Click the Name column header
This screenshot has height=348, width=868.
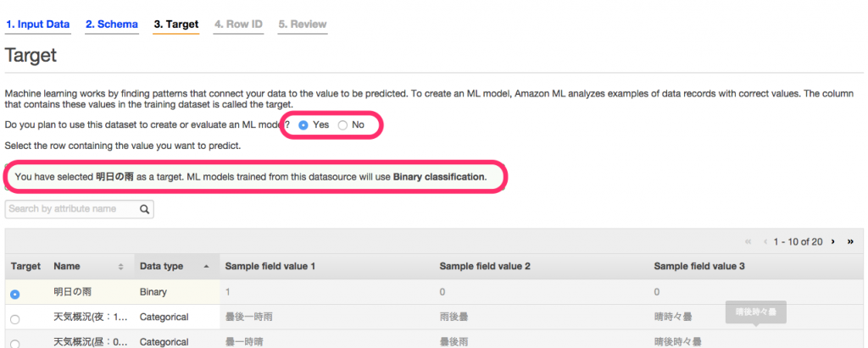pos(67,267)
